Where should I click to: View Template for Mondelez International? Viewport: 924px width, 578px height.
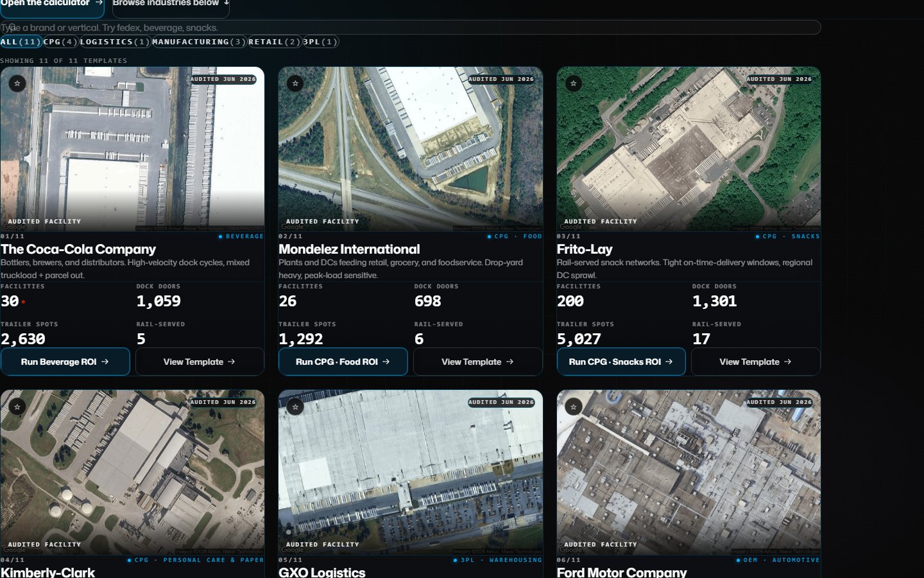pos(478,362)
